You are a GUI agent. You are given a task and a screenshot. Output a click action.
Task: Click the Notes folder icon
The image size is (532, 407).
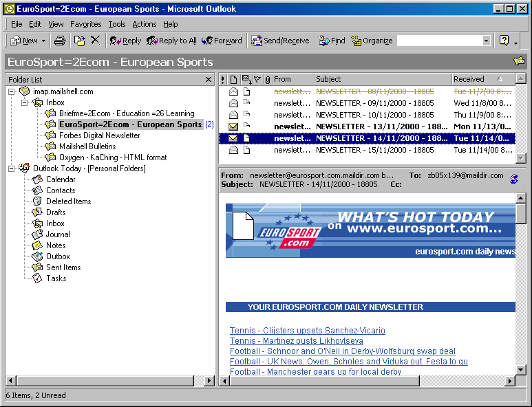[37, 245]
